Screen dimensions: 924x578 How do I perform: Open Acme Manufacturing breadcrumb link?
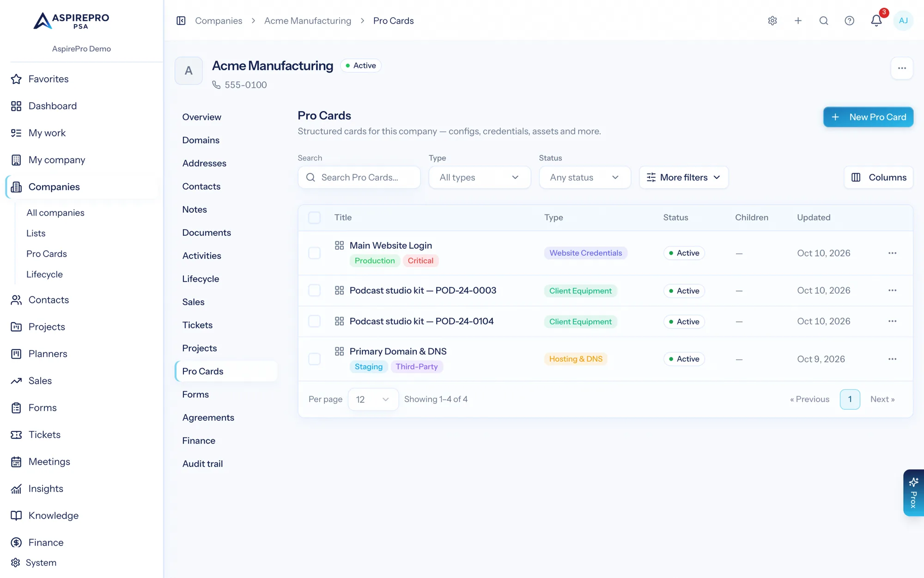click(x=308, y=21)
